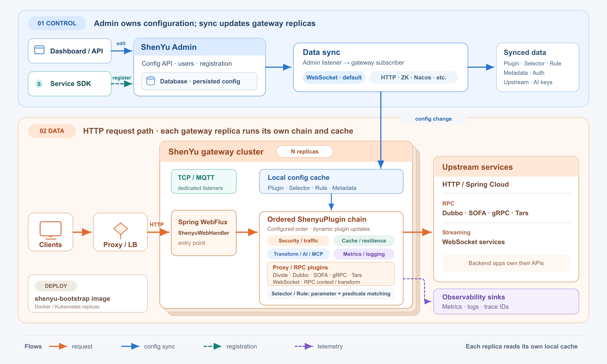Viewport: 607px width, 364px height.
Task: Click the ShenYu Admin header
Action: coord(199,47)
